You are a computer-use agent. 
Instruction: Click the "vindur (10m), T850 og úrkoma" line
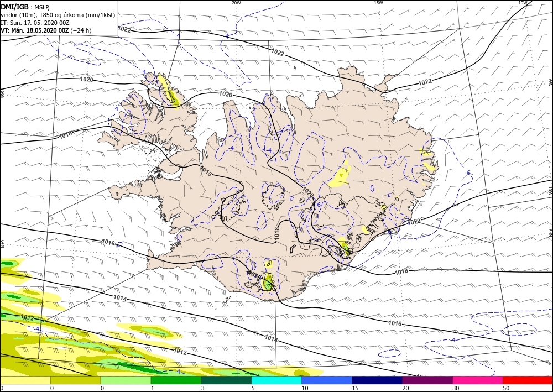pos(58,15)
